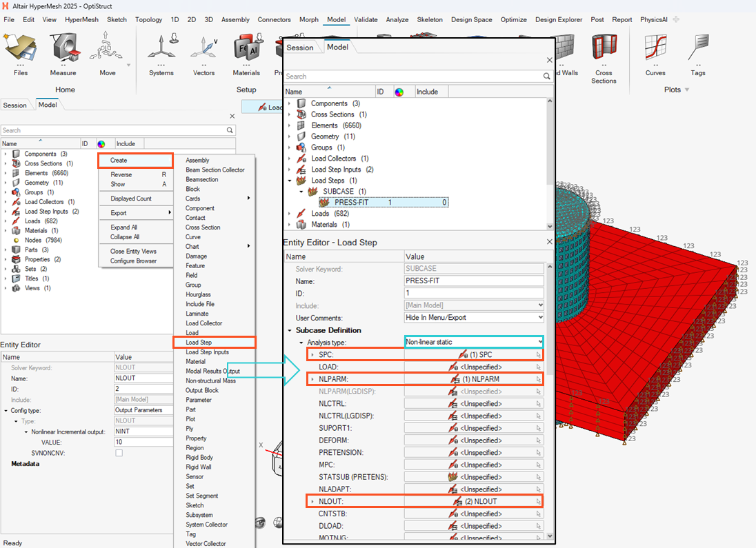The width and height of the screenshot is (756, 548).
Task: Switch to Session tab in left panel
Action: click(15, 105)
